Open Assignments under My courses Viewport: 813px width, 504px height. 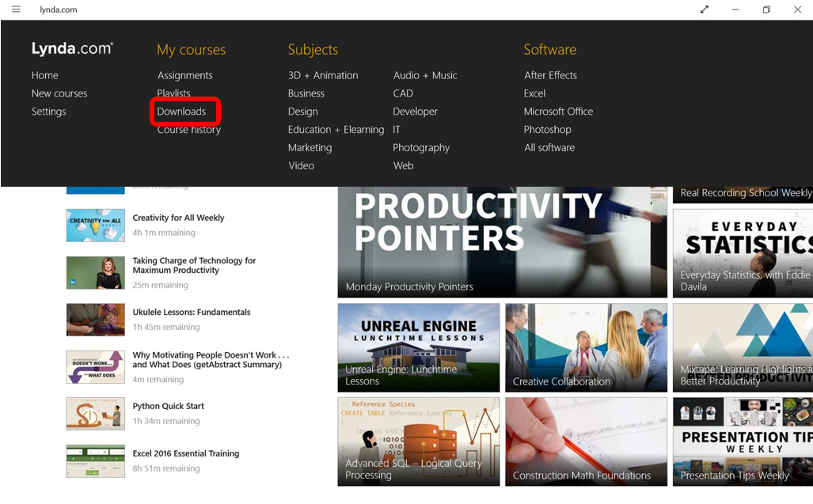tap(185, 75)
